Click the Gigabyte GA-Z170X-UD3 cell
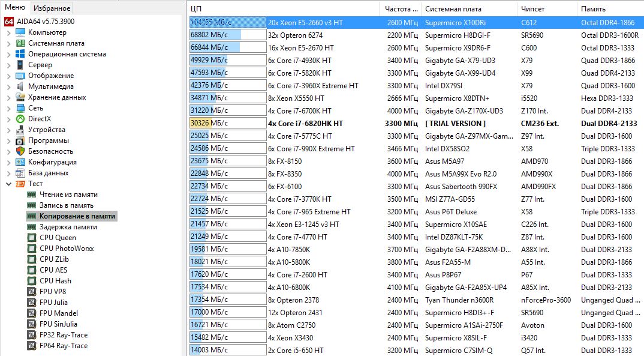 (x=464, y=111)
